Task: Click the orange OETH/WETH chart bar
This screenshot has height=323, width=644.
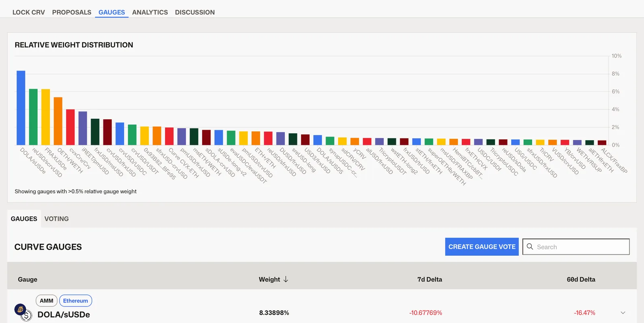Action: click(x=58, y=121)
